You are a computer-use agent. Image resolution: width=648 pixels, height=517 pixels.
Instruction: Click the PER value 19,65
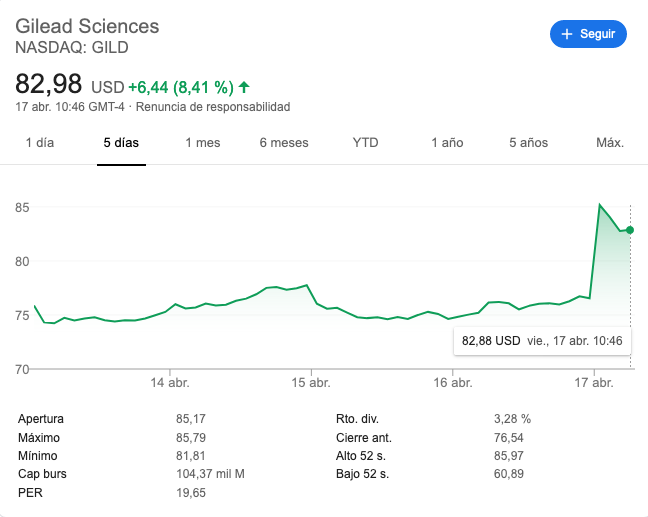pos(191,493)
